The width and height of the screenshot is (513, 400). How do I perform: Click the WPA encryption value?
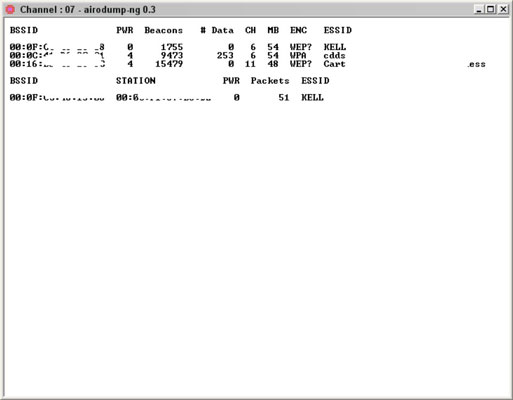(298, 55)
